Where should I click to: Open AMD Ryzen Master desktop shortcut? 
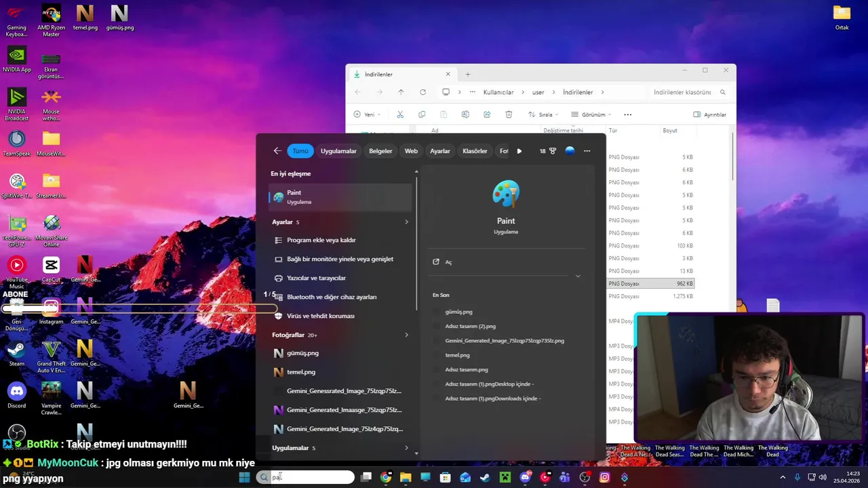tap(51, 20)
